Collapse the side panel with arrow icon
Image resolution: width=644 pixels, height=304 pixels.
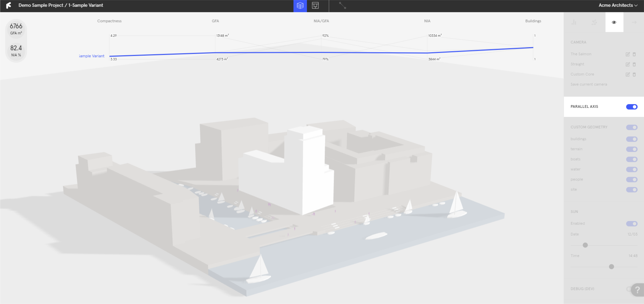click(x=634, y=22)
